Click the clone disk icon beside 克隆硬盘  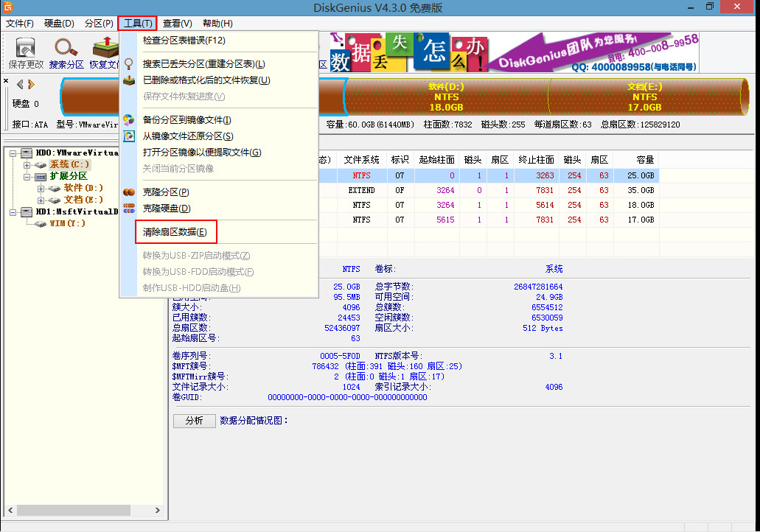click(x=129, y=209)
